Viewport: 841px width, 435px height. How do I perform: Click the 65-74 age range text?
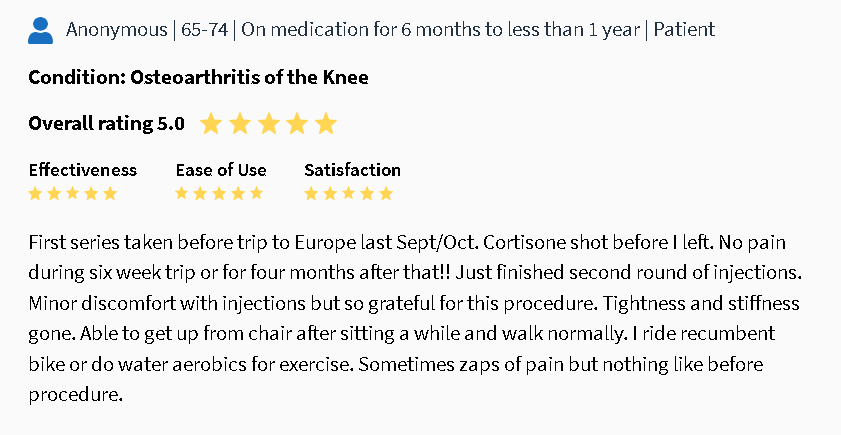[x=204, y=30]
